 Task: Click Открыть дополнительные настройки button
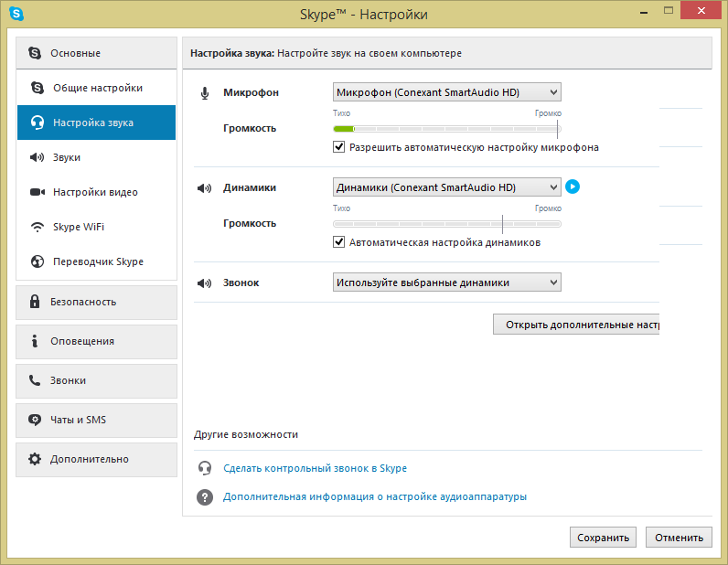coord(576,325)
